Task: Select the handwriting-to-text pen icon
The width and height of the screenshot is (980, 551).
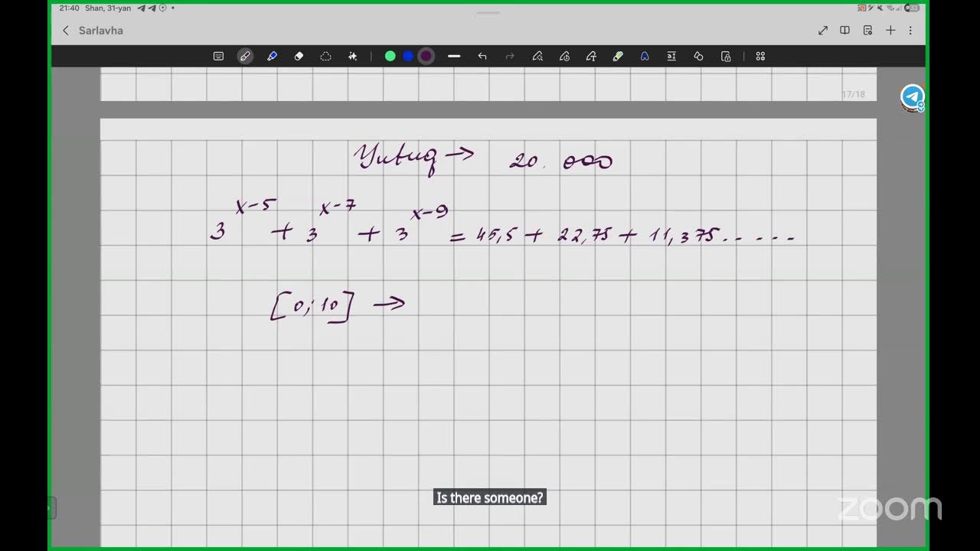Action: (591, 56)
